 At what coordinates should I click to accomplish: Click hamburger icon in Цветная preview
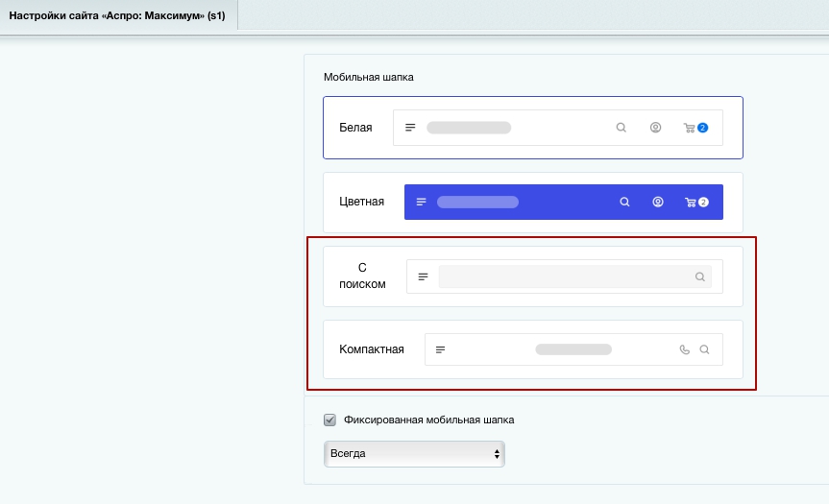pyautogui.click(x=421, y=202)
